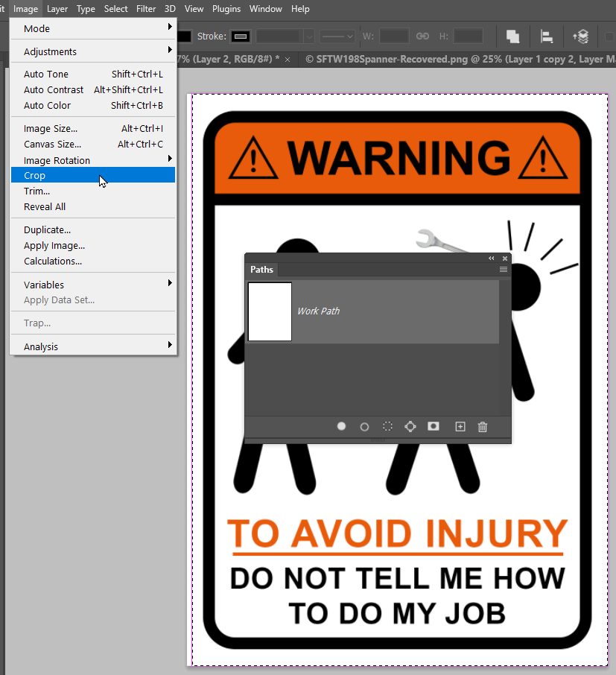Open the Paths panel flyout menu
The height and width of the screenshot is (675, 616).
[x=503, y=270]
